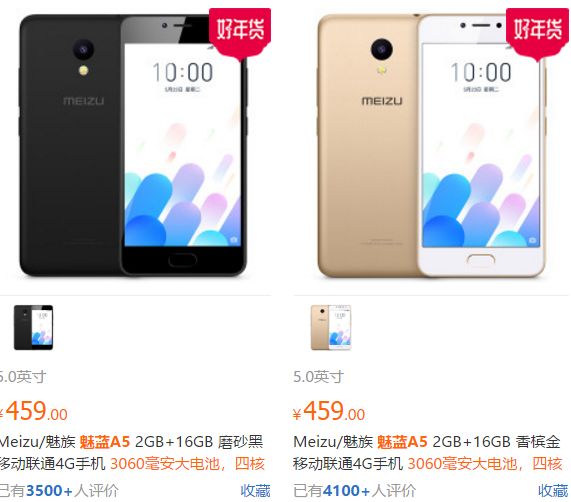Click 3060毫安大电池 promo text on gold listing
This screenshot has height=502, width=571.
tap(462, 464)
